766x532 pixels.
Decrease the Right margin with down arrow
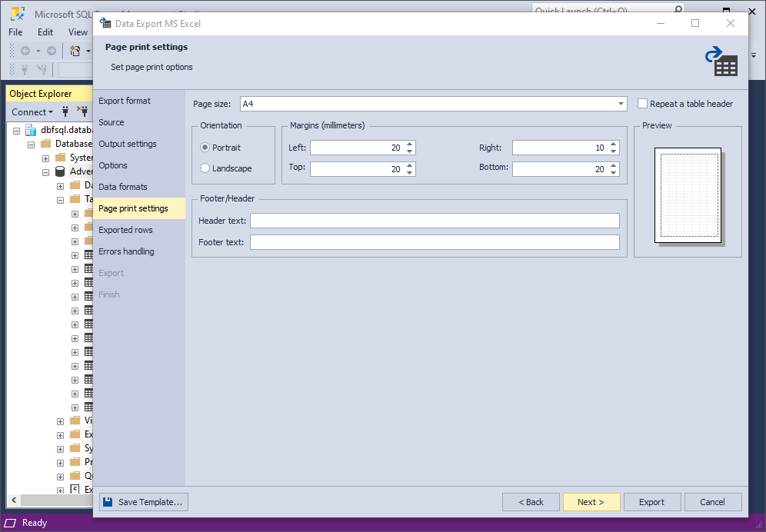point(613,151)
